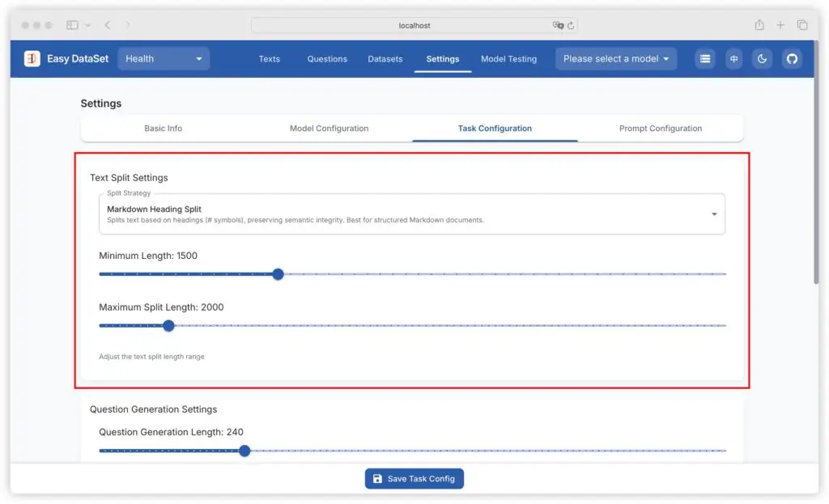Click the localhost address bar
Screen dimensions: 829x504
[x=414, y=25]
